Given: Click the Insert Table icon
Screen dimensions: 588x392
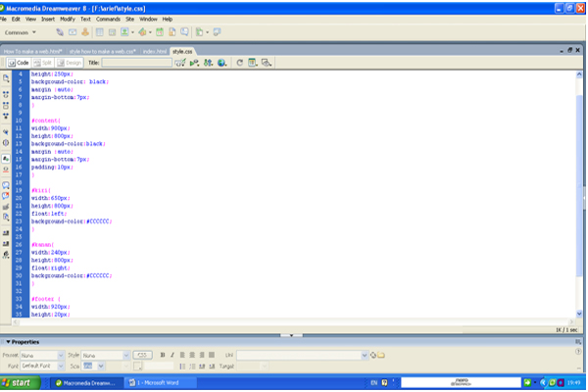Looking at the screenshot, I should pyautogui.click(x=100, y=31).
